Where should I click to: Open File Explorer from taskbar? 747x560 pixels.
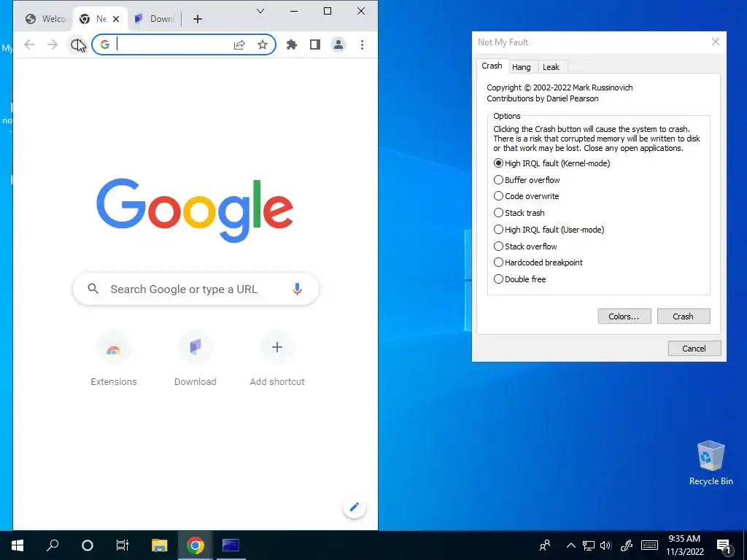click(160, 545)
